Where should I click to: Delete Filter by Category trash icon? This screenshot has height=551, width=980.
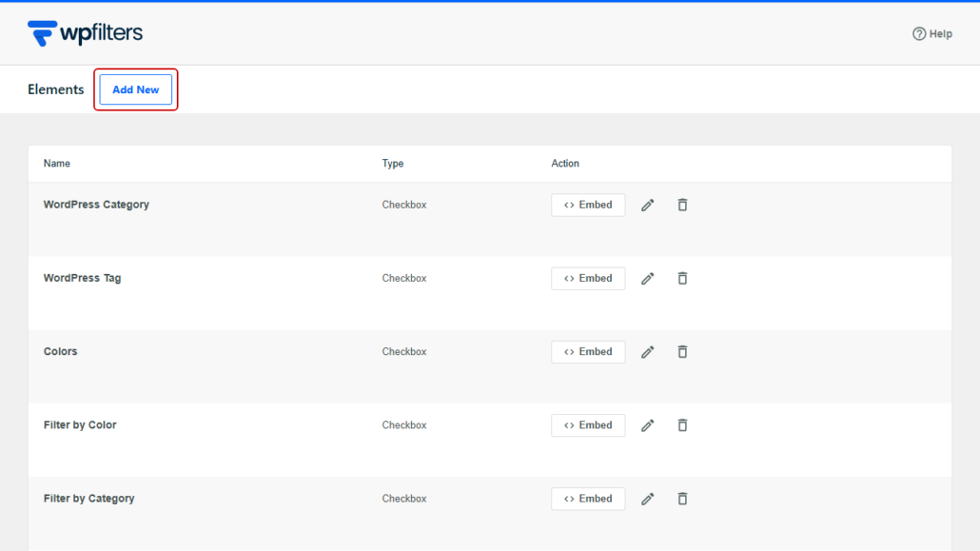tap(682, 499)
